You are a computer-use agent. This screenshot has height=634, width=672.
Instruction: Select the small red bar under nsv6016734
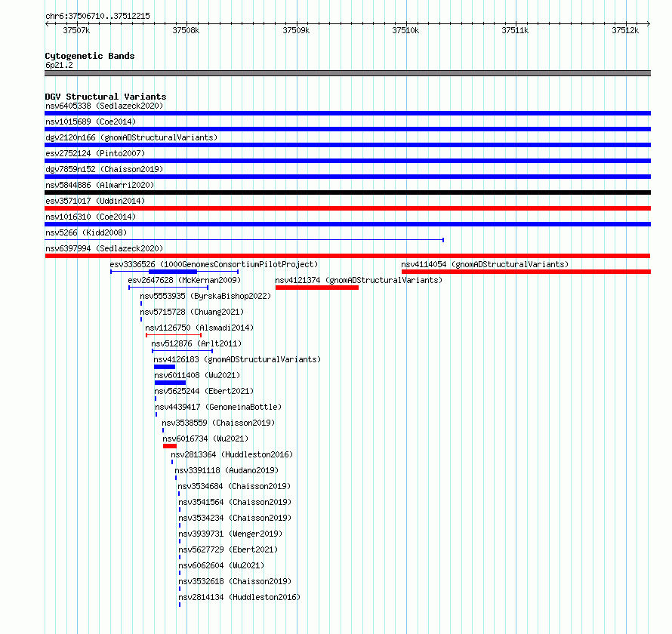(x=170, y=446)
